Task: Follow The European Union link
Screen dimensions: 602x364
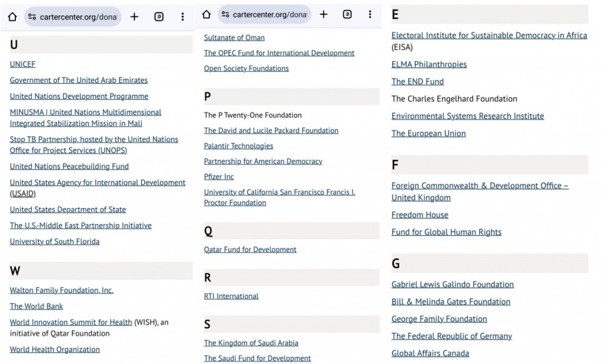Action: coord(429,133)
